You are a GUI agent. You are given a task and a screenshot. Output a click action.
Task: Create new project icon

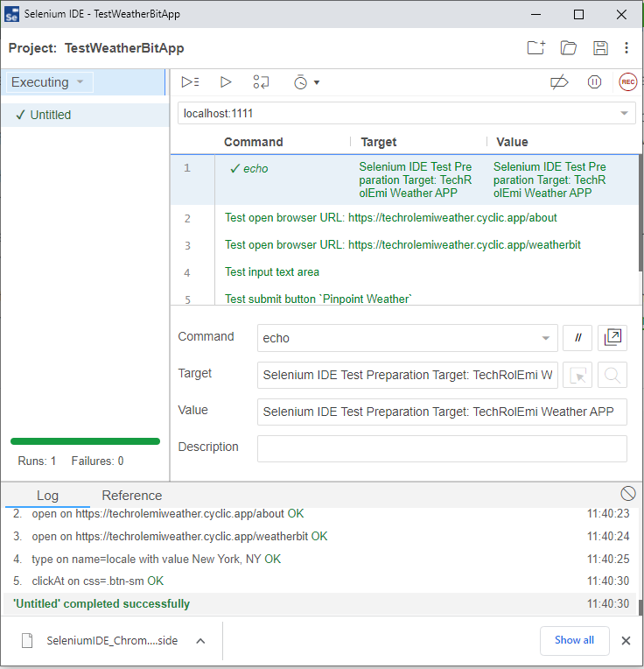(x=536, y=48)
